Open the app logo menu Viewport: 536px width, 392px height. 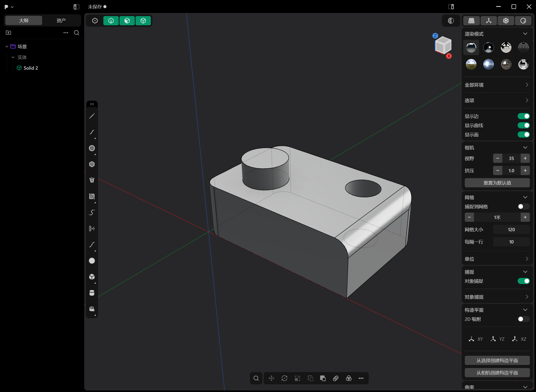(x=9, y=7)
